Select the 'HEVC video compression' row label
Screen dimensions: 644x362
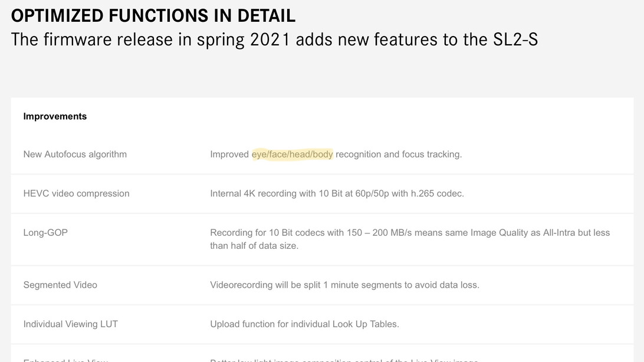[76, 193]
